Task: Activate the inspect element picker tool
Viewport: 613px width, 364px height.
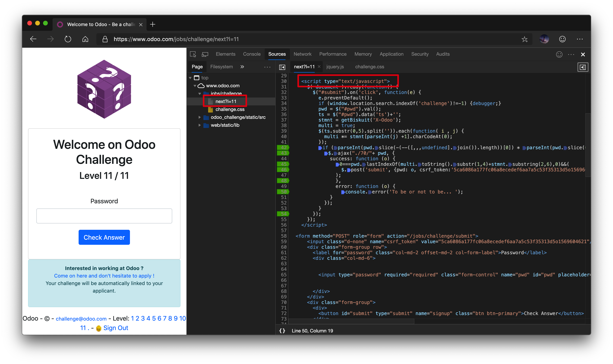Action: point(193,54)
